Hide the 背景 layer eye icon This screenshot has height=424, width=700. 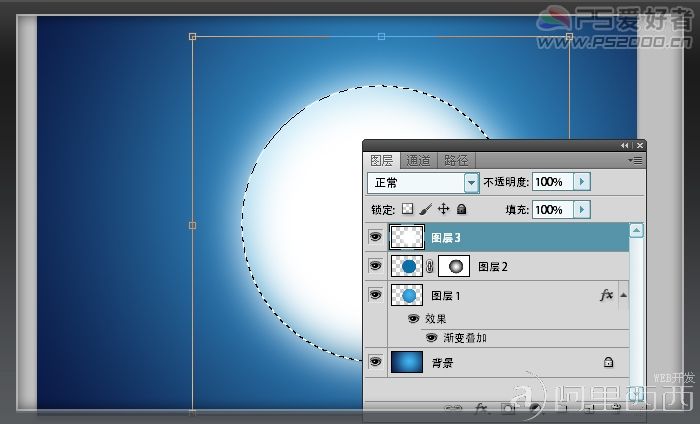375,361
